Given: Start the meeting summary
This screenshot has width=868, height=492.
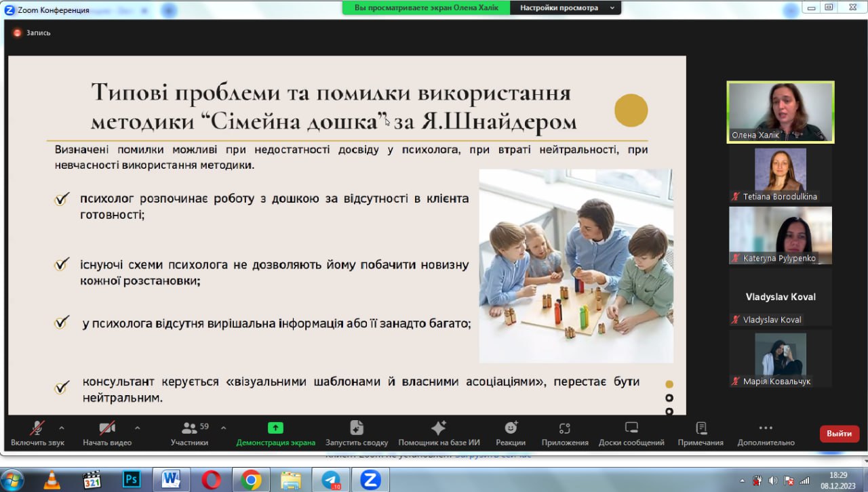Looking at the screenshot, I should click(x=357, y=428).
